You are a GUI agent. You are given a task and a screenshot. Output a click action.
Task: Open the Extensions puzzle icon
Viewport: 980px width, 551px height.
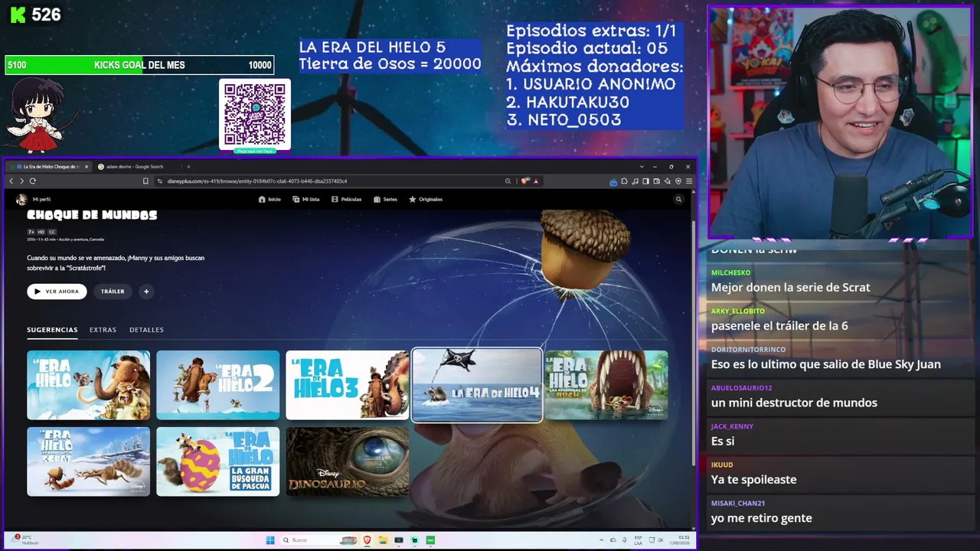[624, 181]
